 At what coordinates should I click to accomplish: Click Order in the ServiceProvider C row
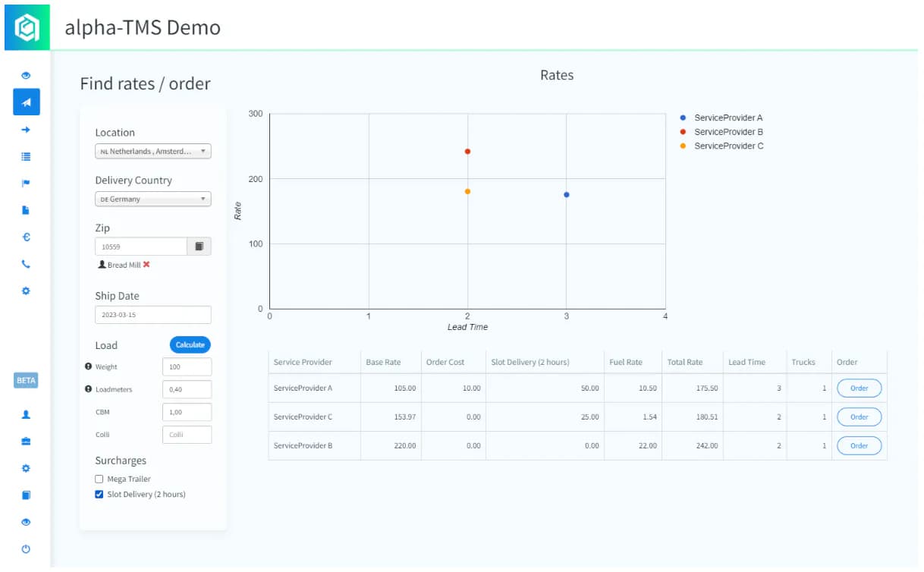tap(859, 417)
